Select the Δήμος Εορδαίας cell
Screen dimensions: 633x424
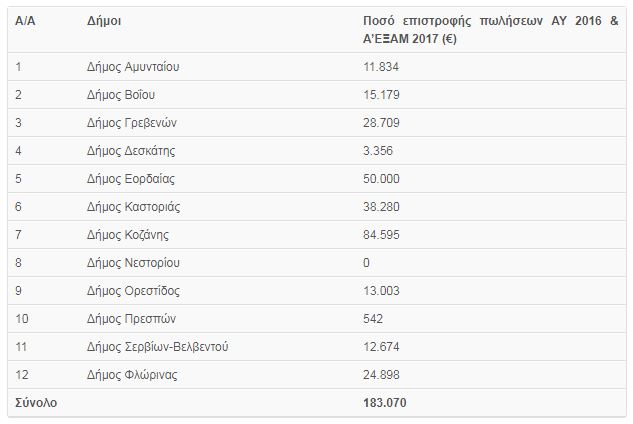point(131,179)
